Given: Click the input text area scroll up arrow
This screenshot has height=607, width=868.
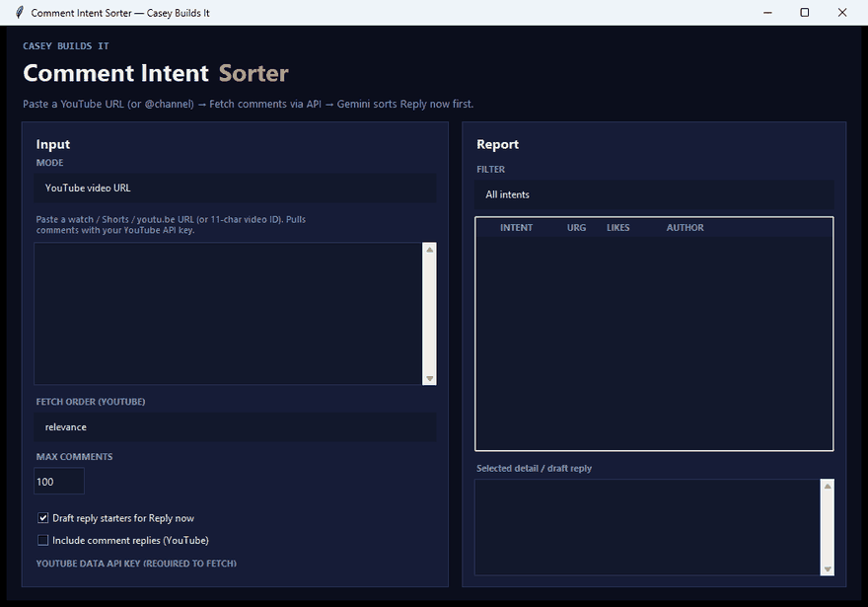Looking at the screenshot, I should (429, 250).
